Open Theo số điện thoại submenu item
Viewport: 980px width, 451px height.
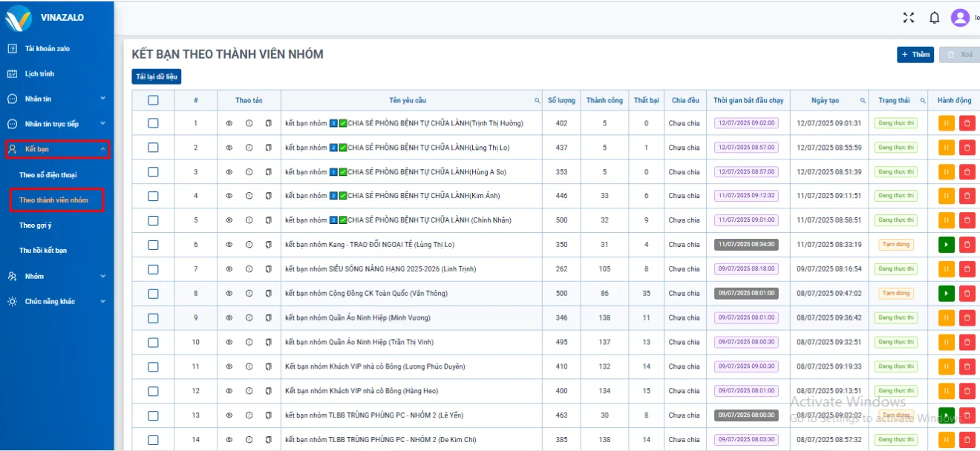tap(48, 175)
